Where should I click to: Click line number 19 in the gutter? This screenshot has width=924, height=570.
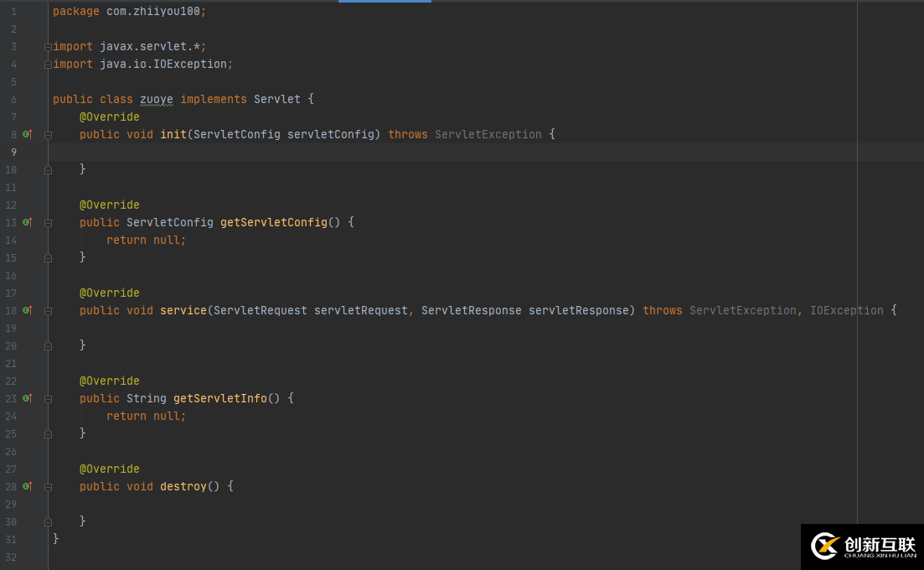click(11, 328)
